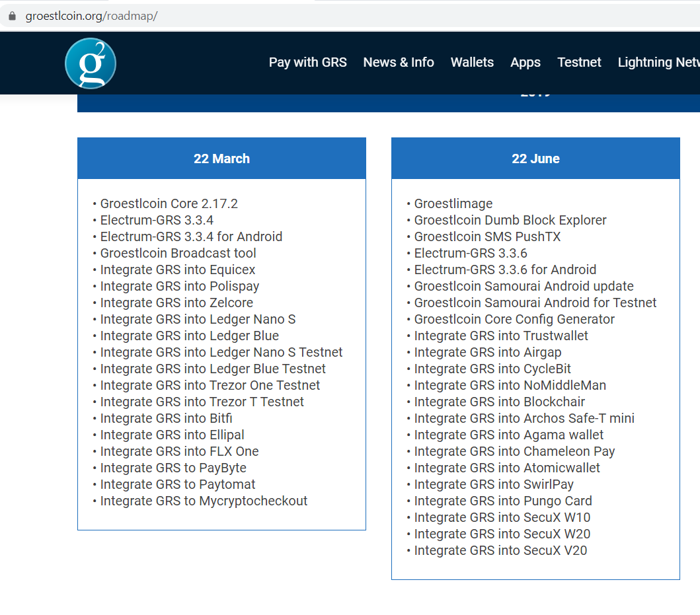Open the Testnet menu
The width and height of the screenshot is (700, 615).
(x=579, y=62)
